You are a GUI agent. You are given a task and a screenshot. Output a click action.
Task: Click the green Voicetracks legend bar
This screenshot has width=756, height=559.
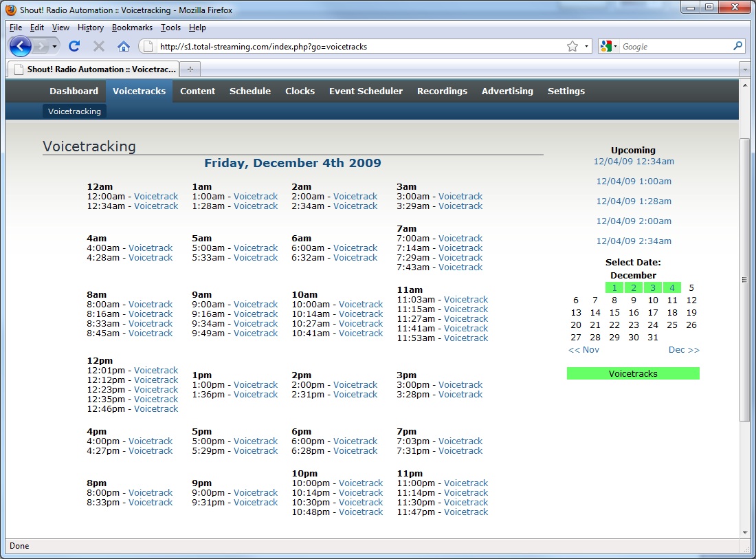[x=633, y=374]
